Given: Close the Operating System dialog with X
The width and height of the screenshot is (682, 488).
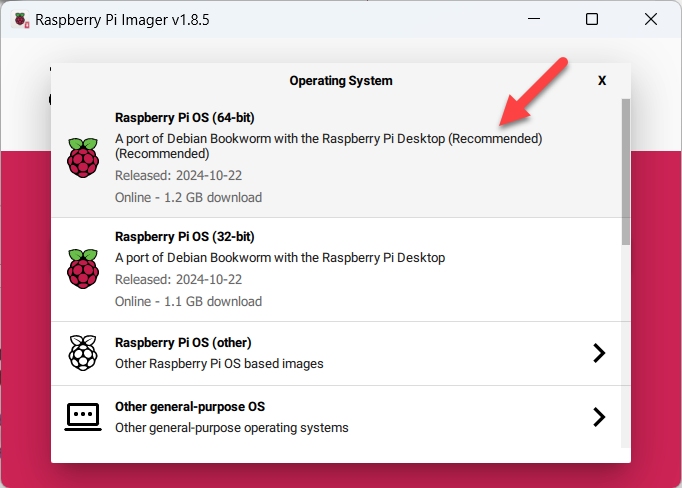Looking at the screenshot, I should point(602,80).
